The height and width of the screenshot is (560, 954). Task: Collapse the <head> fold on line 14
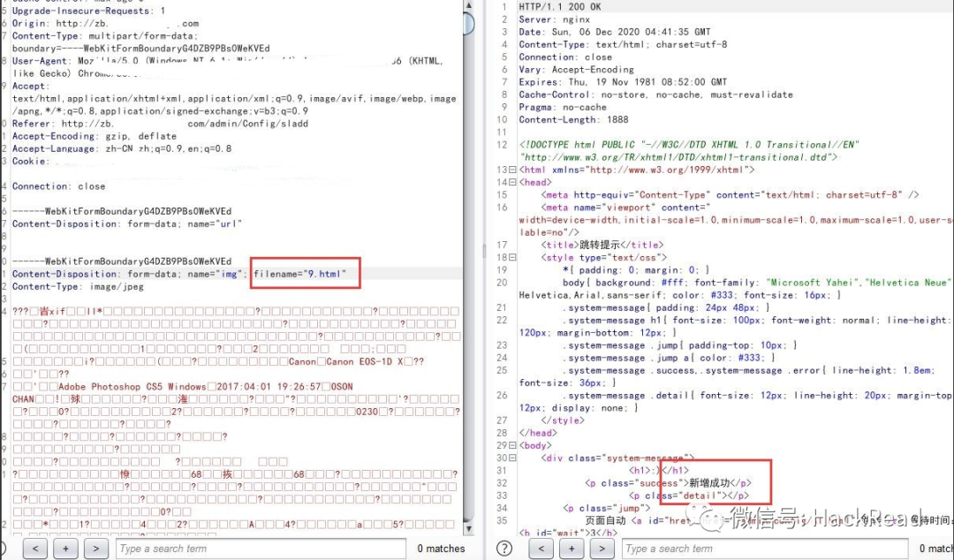pos(512,182)
